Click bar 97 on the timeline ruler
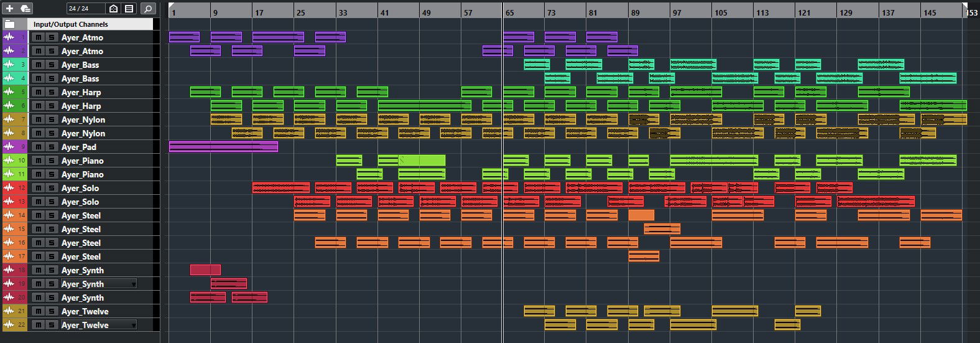Viewport: 980px width, 343px height. [x=677, y=12]
